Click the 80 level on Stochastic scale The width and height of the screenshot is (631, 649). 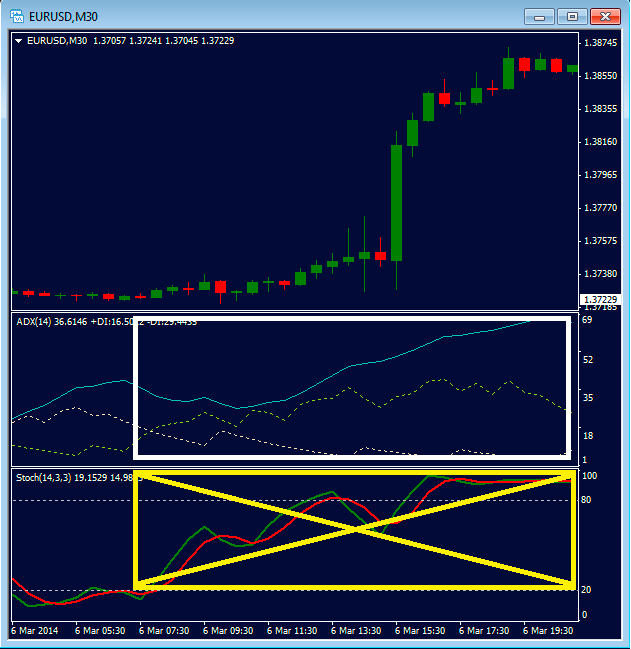[587, 499]
